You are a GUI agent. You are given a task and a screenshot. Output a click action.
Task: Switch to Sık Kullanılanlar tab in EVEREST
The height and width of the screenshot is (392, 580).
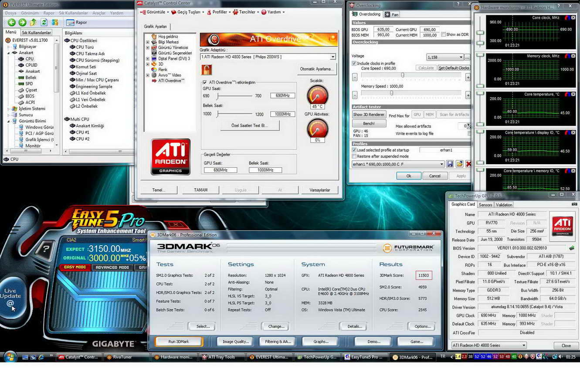tap(37, 33)
